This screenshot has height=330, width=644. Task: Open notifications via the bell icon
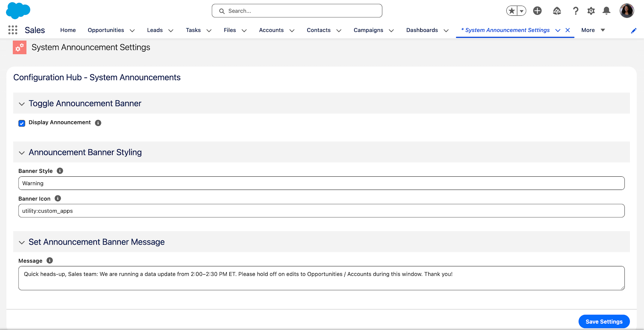pyautogui.click(x=607, y=10)
